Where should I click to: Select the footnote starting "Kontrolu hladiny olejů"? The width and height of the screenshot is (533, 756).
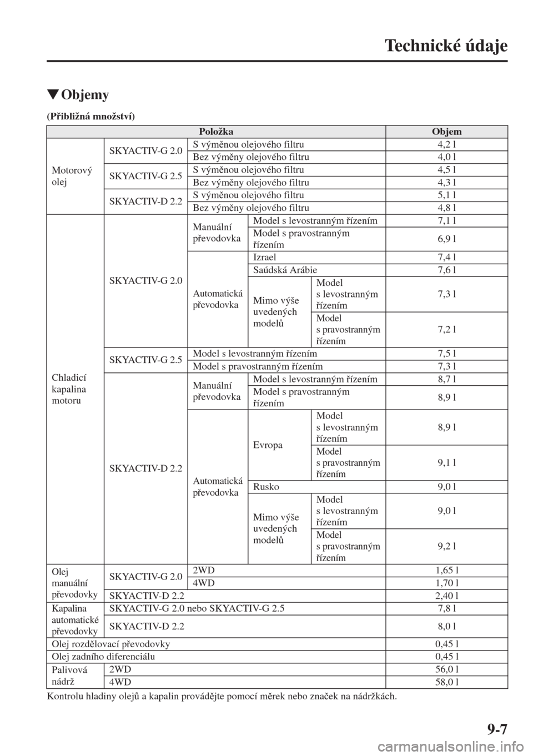click(222, 697)
